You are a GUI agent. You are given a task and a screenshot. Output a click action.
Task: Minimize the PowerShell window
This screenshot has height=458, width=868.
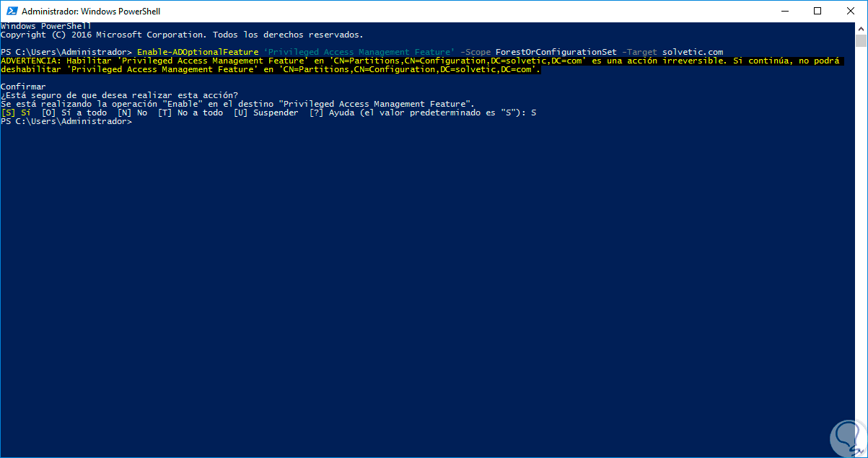click(x=784, y=11)
